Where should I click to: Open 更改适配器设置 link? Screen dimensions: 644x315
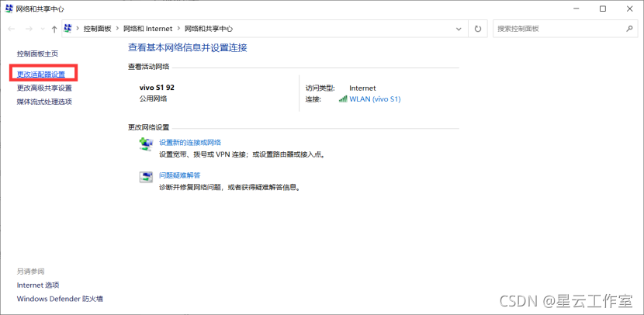click(40, 74)
